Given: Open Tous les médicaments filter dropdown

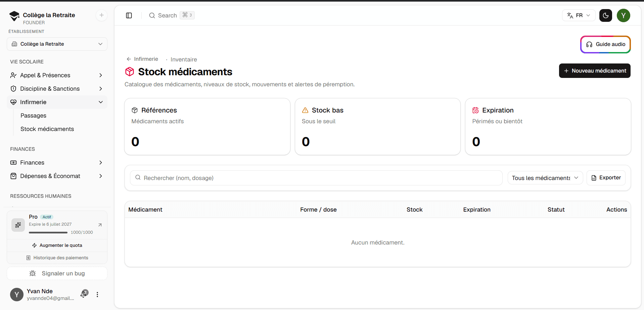Looking at the screenshot, I should tap(545, 178).
